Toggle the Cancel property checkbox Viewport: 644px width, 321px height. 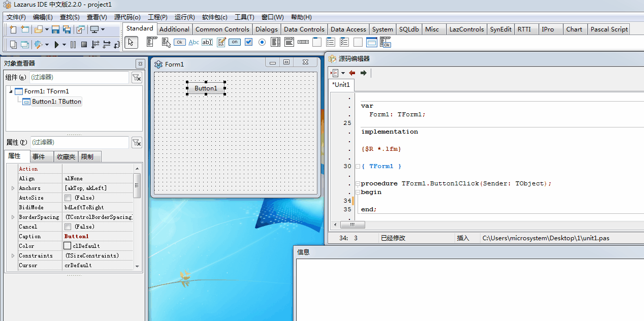click(68, 227)
